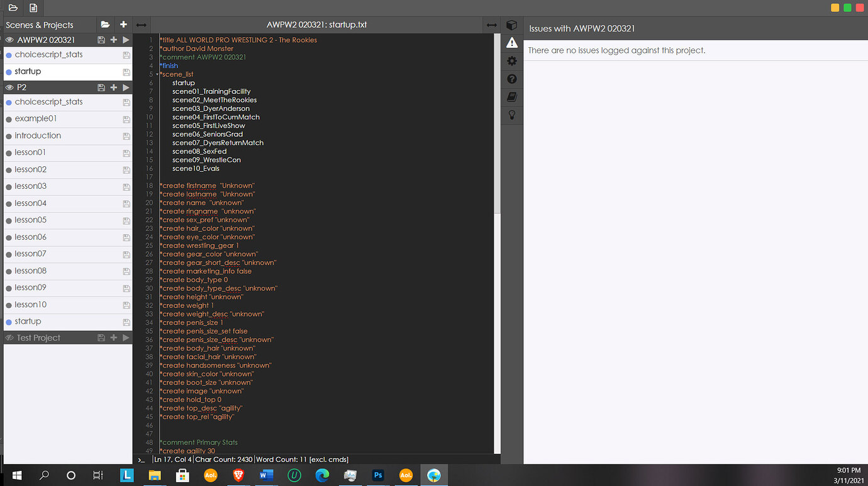Image resolution: width=868 pixels, height=486 pixels.
Task: Run the AWPW2 020321 project play icon
Action: 125,39
